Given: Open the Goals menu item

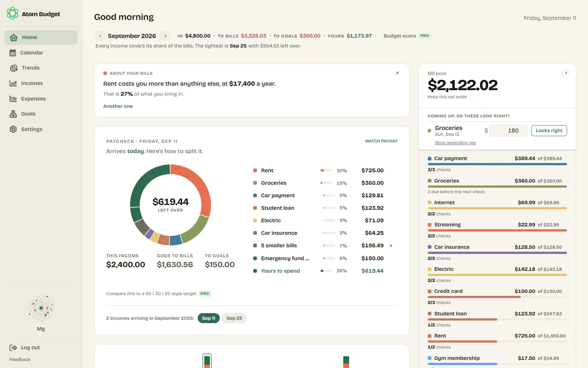Looking at the screenshot, I should coord(41,114).
